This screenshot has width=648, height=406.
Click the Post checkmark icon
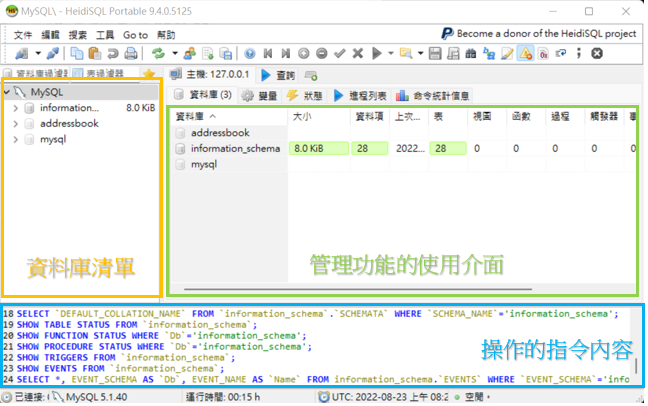pyautogui.click(x=340, y=53)
